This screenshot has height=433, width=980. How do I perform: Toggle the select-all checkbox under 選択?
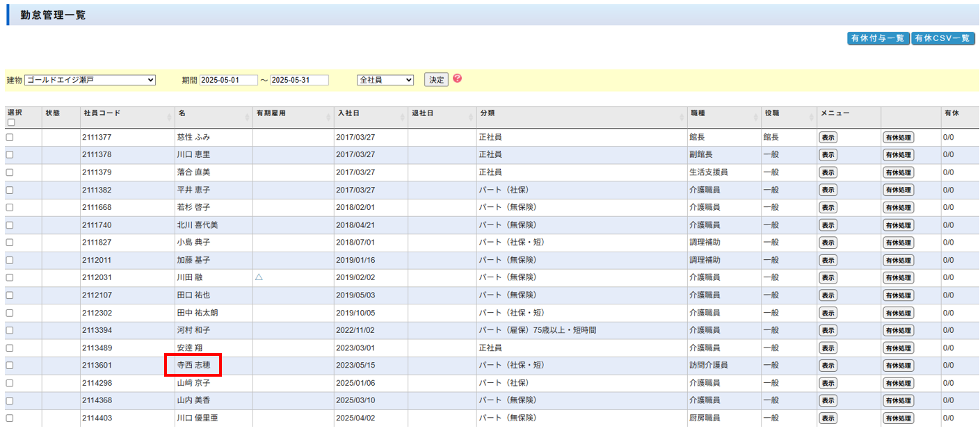point(10,122)
